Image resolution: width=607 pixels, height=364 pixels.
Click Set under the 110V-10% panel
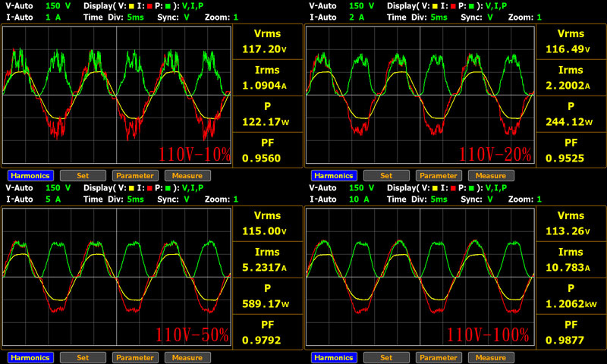pyautogui.click(x=83, y=176)
